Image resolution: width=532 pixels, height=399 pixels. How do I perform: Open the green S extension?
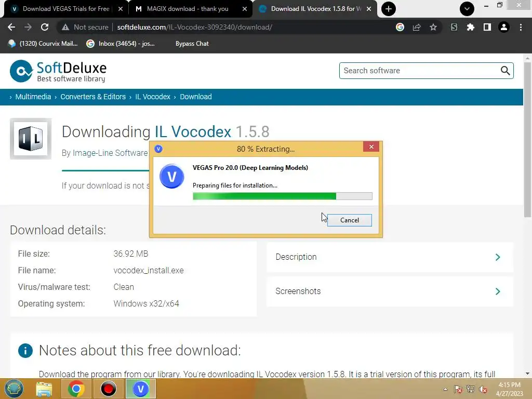(454, 27)
